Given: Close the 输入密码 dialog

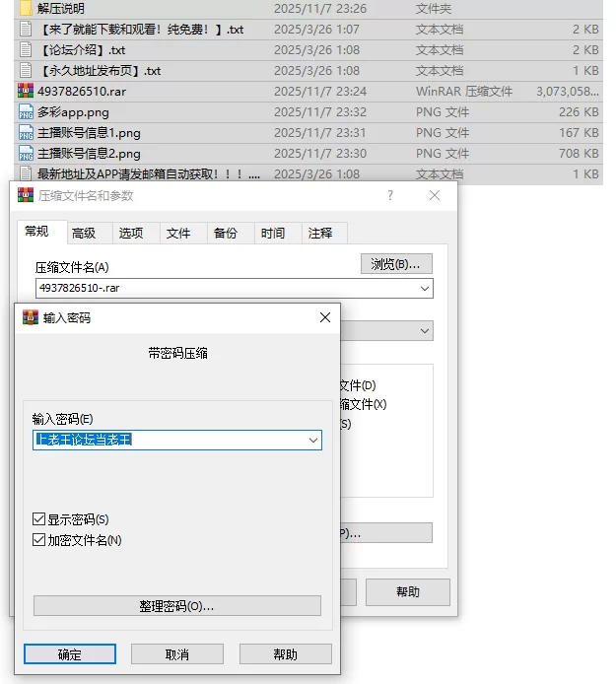Looking at the screenshot, I should tap(325, 317).
